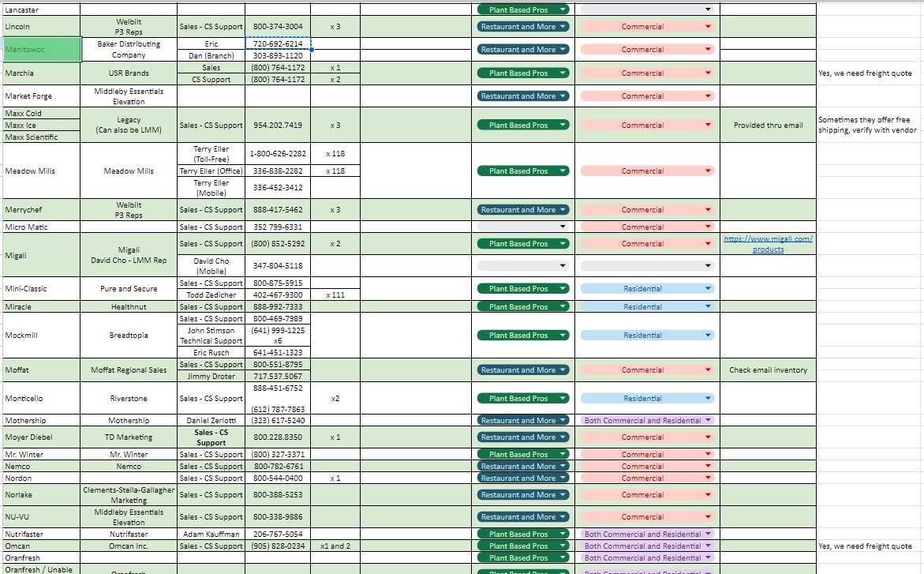The image size is (924, 574).
Task: Select the TD Marketing cell
Action: (x=129, y=437)
